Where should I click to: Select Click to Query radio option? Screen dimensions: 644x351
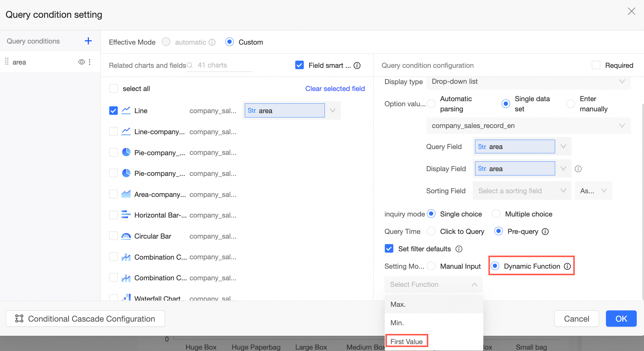(x=431, y=231)
